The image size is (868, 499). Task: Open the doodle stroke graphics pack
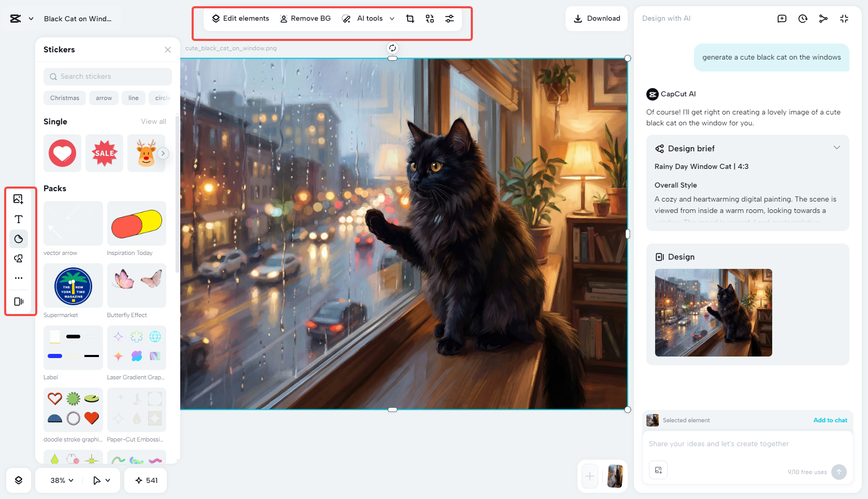(x=73, y=410)
